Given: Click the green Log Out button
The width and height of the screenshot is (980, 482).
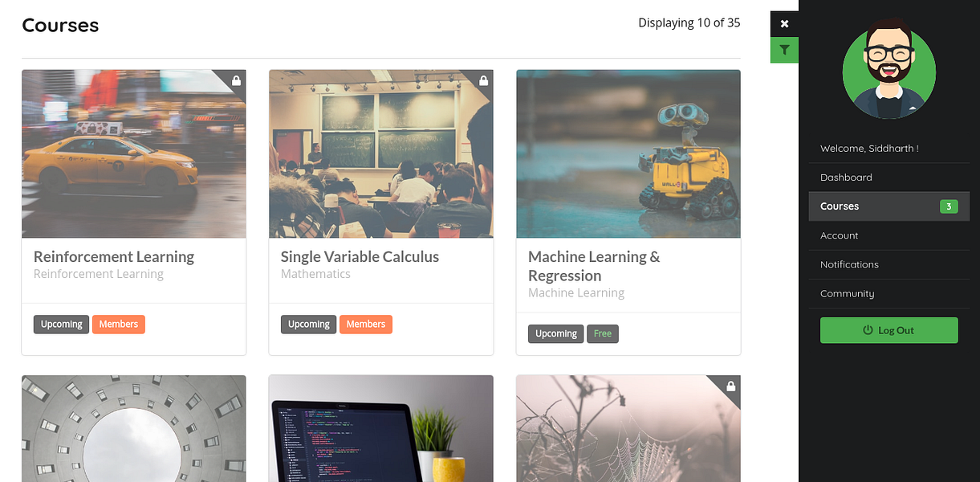Looking at the screenshot, I should click(889, 330).
